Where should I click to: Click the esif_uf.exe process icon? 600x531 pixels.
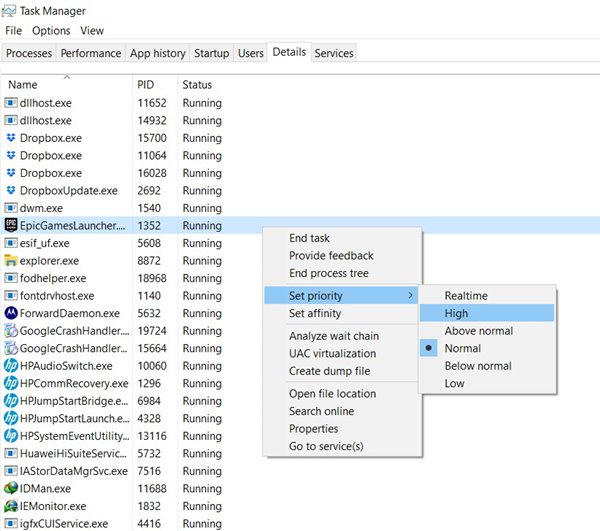tap(11, 243)
